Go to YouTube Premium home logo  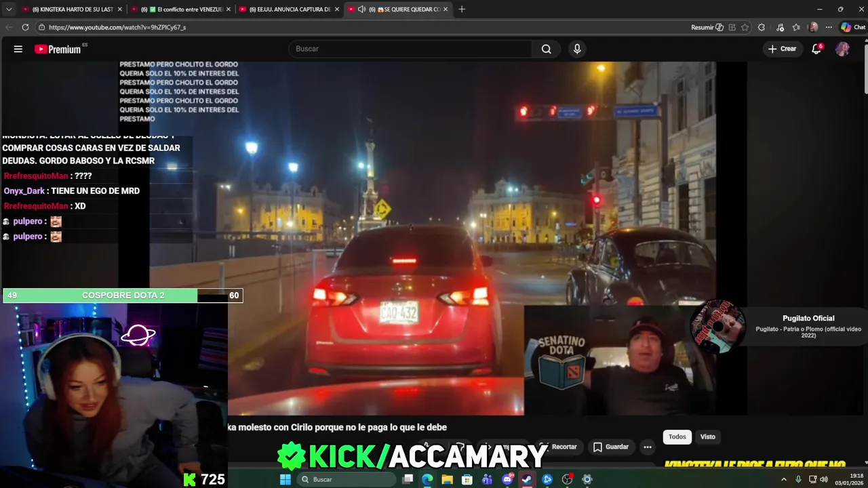[58, 49]
